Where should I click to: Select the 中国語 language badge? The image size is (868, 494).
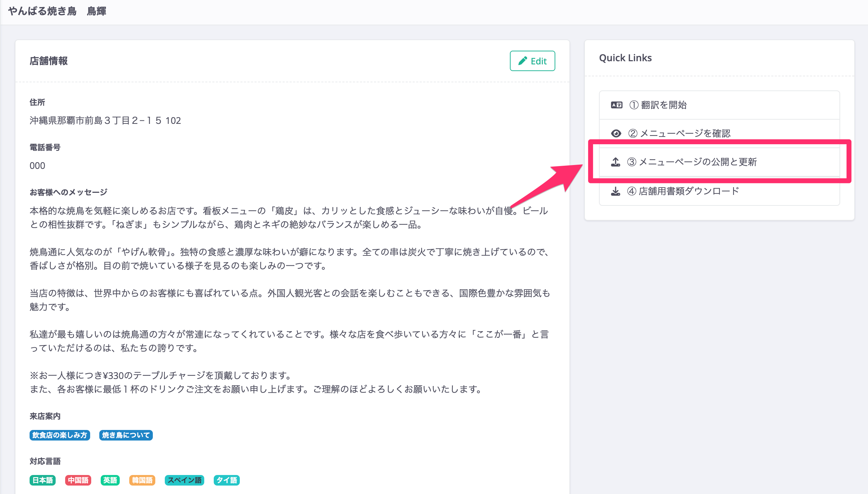coord(78,480)
